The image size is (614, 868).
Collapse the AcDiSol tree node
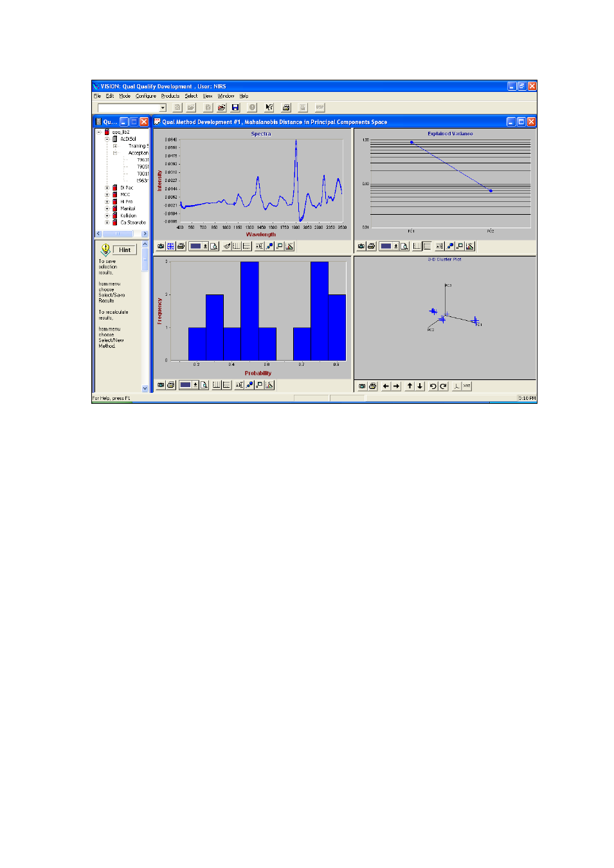107,139
